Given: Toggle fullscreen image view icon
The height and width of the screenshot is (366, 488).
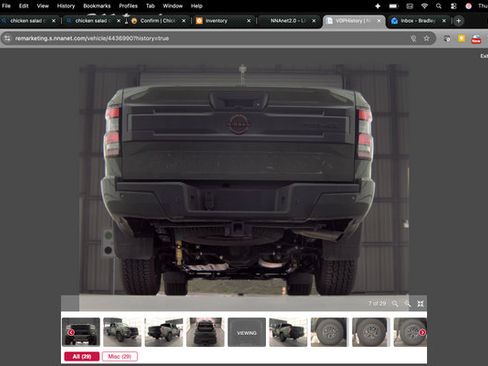Looking at the screenshot, I should point(420,304).
